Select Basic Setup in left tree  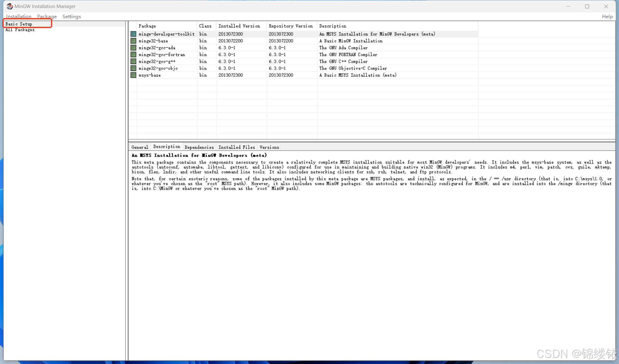pos(19,24)
